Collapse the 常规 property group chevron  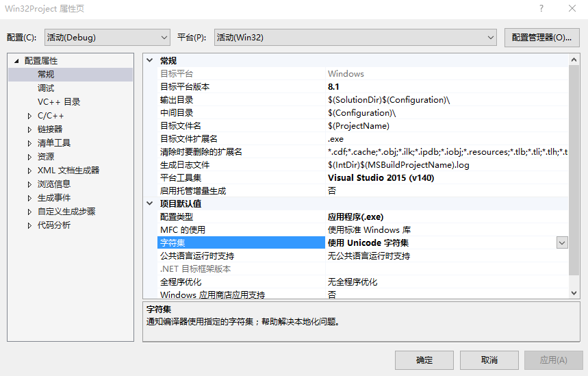click(x=150, y=60)
